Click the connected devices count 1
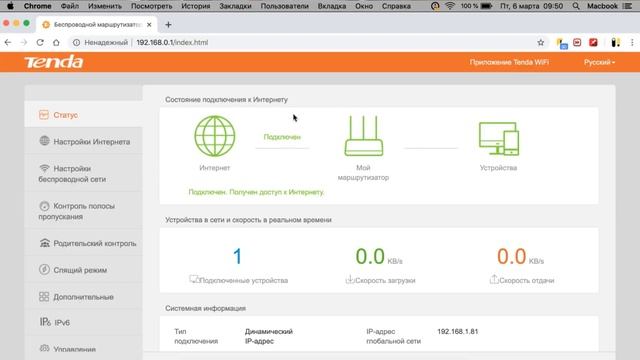 click(237, 256)
